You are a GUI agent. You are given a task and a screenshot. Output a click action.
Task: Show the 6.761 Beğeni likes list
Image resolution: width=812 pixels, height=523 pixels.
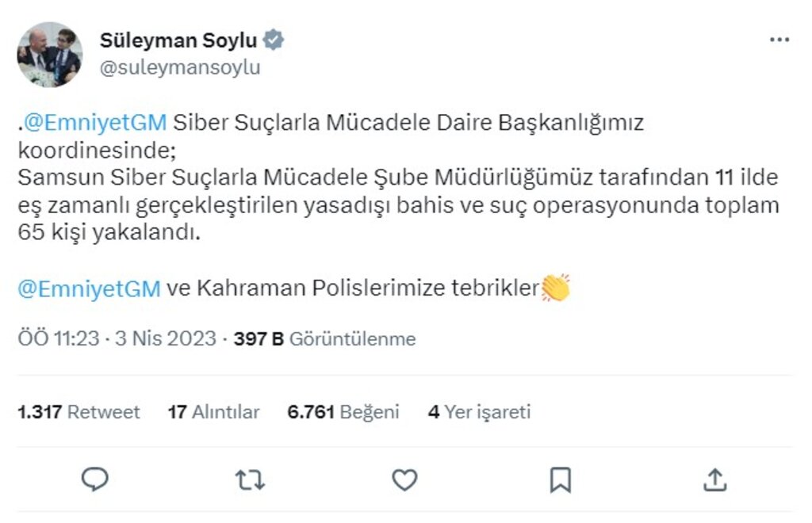(x=343, y=412)
